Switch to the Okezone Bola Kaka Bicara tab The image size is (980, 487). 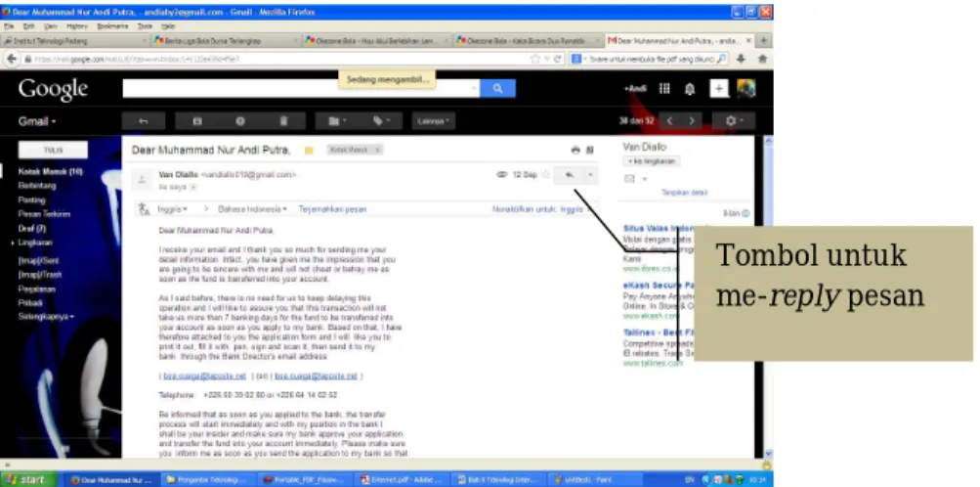[528, 41]
